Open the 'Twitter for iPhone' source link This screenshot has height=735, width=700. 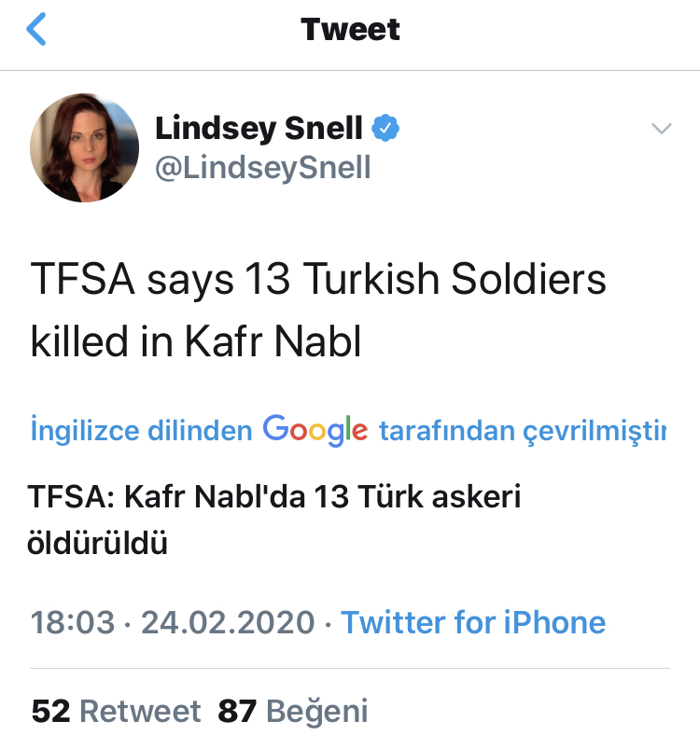tap(472, 622)
